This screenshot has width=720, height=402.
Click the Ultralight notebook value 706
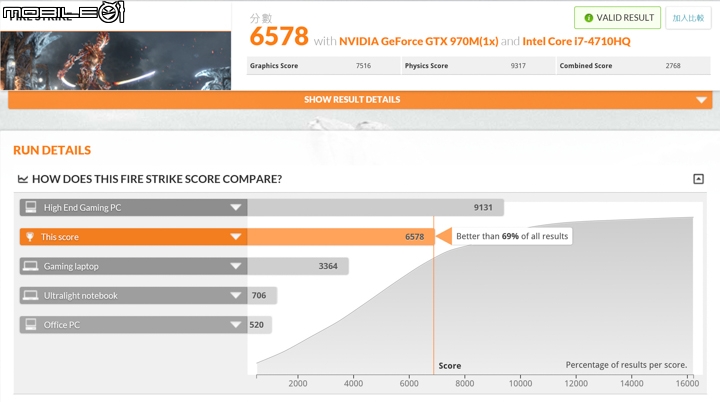259,295
